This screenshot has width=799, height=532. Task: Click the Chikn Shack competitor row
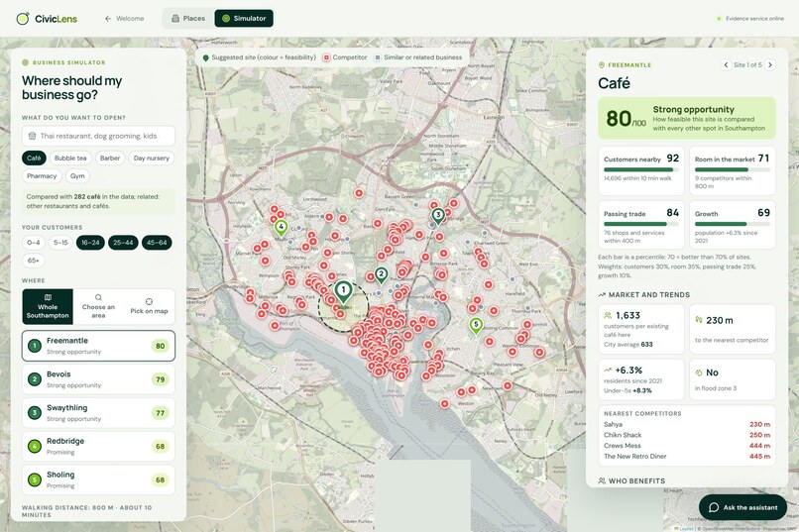coord(687,435)
